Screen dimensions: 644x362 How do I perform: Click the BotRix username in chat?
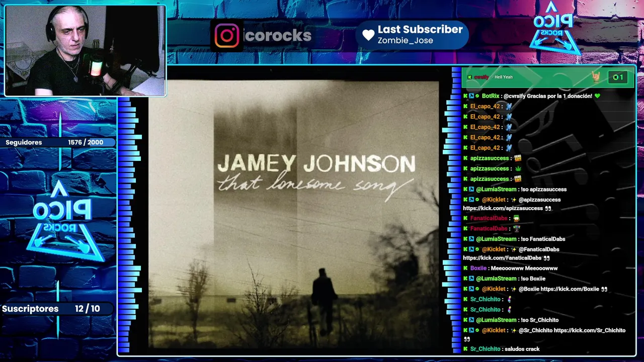[x=491, y=96]
